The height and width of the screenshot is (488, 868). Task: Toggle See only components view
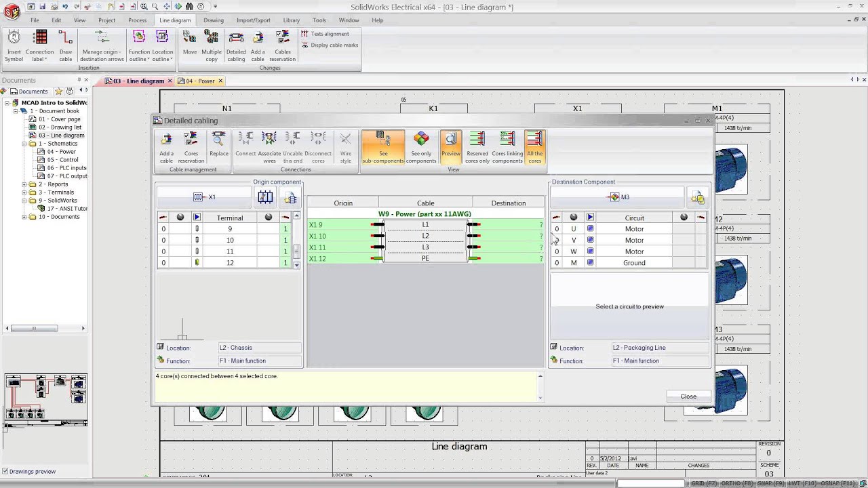click(x=421, y=147)
